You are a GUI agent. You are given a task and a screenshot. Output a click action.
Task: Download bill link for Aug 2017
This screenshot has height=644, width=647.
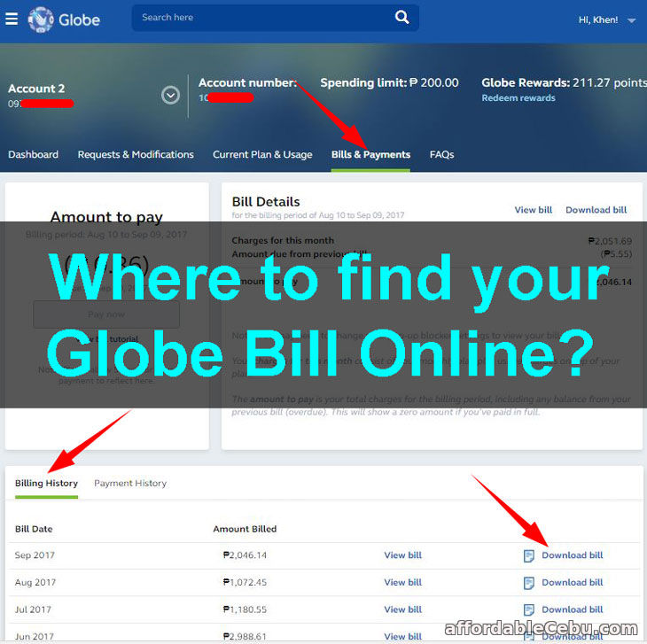click(572, 582)
